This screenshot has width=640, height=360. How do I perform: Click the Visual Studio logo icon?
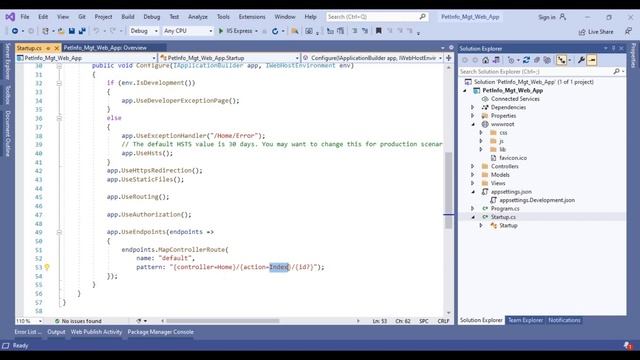[x=10, y=17]
